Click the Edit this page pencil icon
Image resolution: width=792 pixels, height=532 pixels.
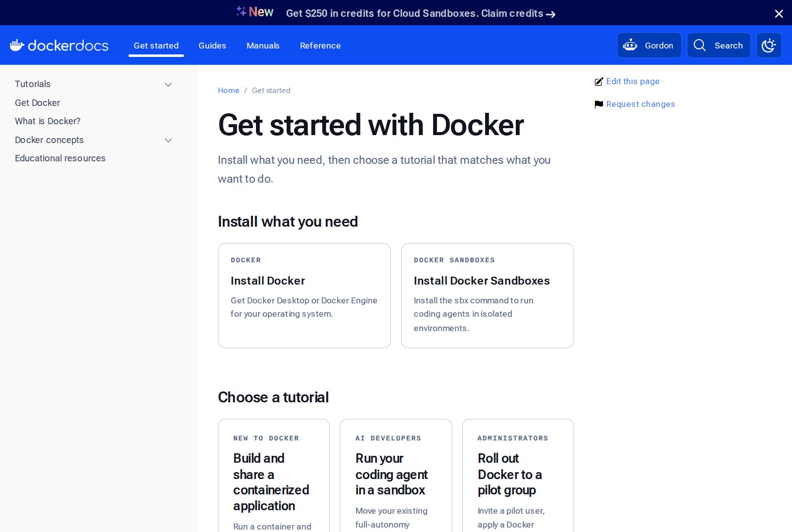pyautogui.click(x=599, y=82)
